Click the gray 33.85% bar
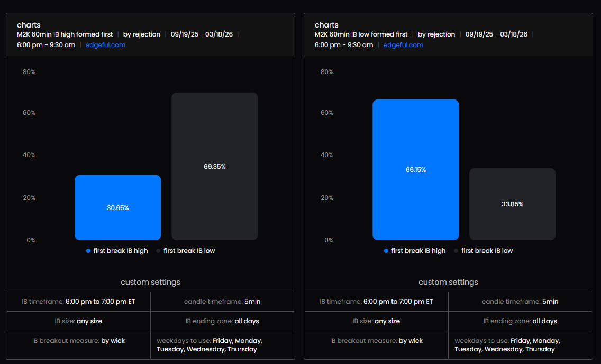The image size is (601, 364). pyautogui.click(x=513, y=204)
